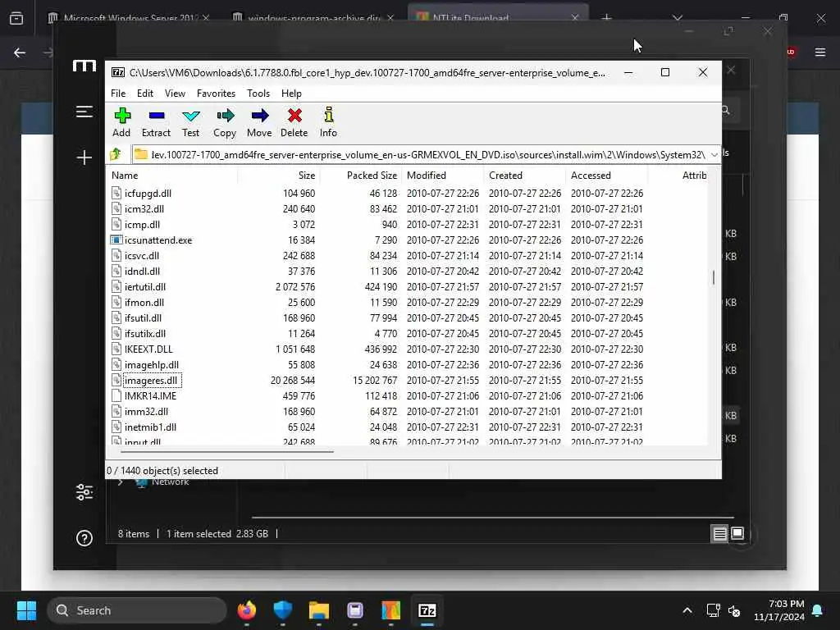This screenshot has width=840, height=630.
Task: Open Firefox from the taskbar
Action: click(247, 610)
